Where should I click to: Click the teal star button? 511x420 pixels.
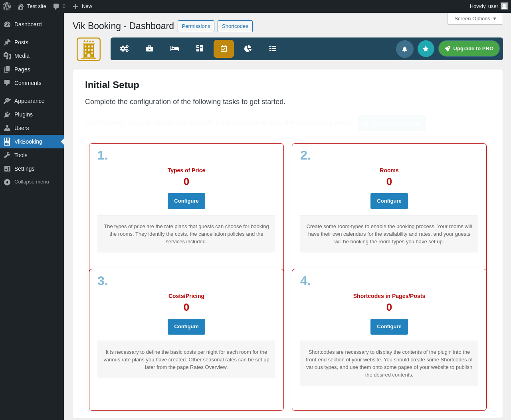click(426, 49)
